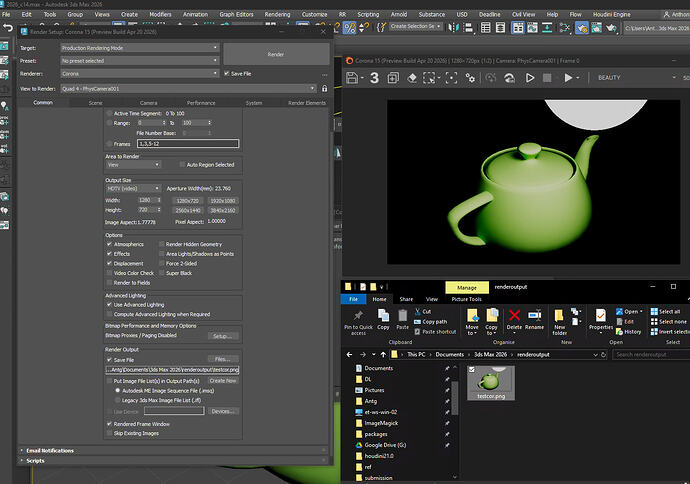Click the back arrow in Explorer navigation
Viewport: 690px width, 484px height.
click(349, 355)
